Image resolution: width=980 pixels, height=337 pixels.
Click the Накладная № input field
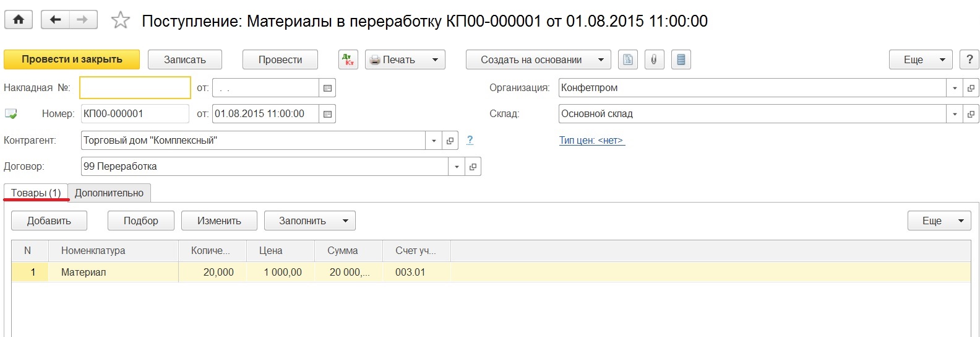tap(135, 88)
